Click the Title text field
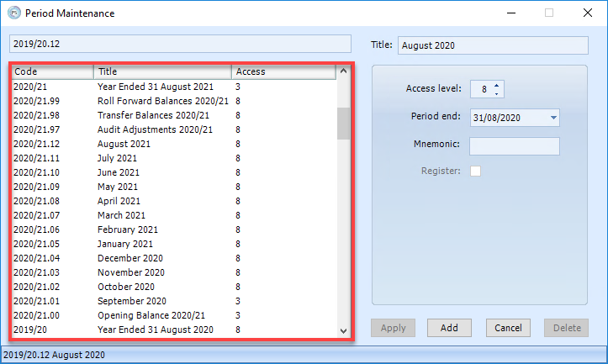The width and height of the screenshot is (608, 364). click(x=492, y=45)
